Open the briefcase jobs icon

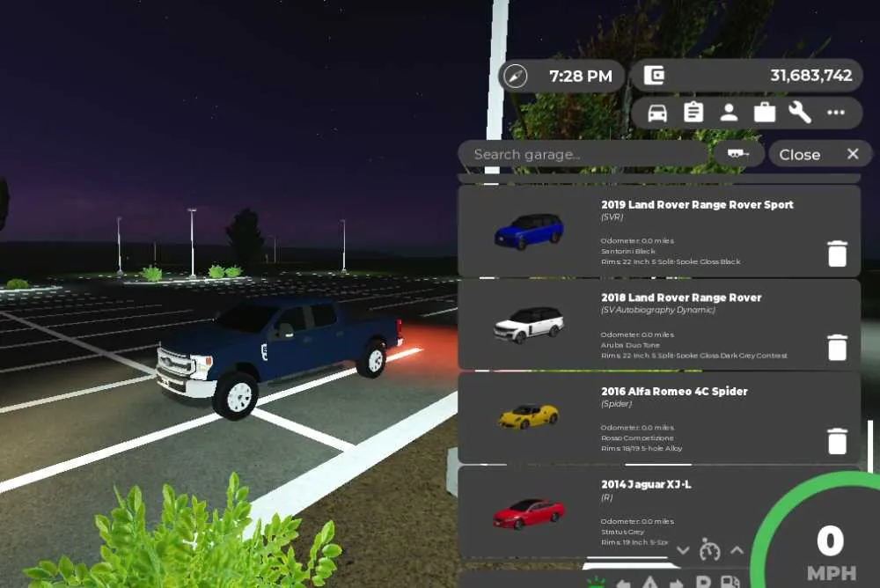[x=765, y=113]
